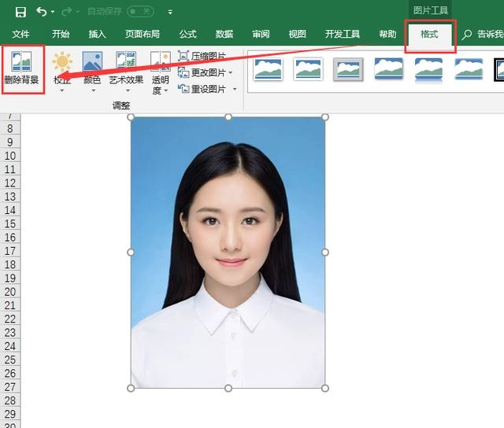Open the 颜色 color options

coord(92,70)
